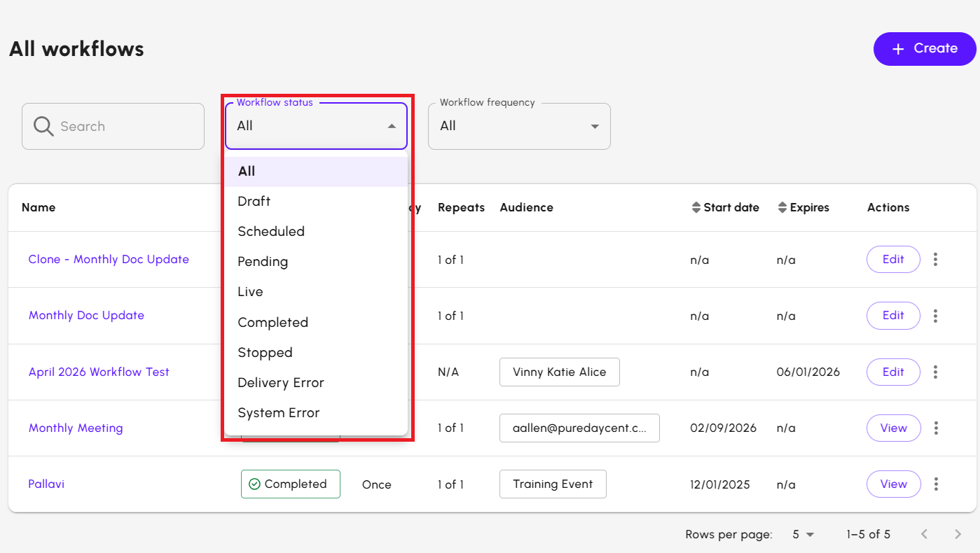Open the three-dot menu for Monthly Meeting row
This screenshot has width=980, height=553.
click(936, 428)
